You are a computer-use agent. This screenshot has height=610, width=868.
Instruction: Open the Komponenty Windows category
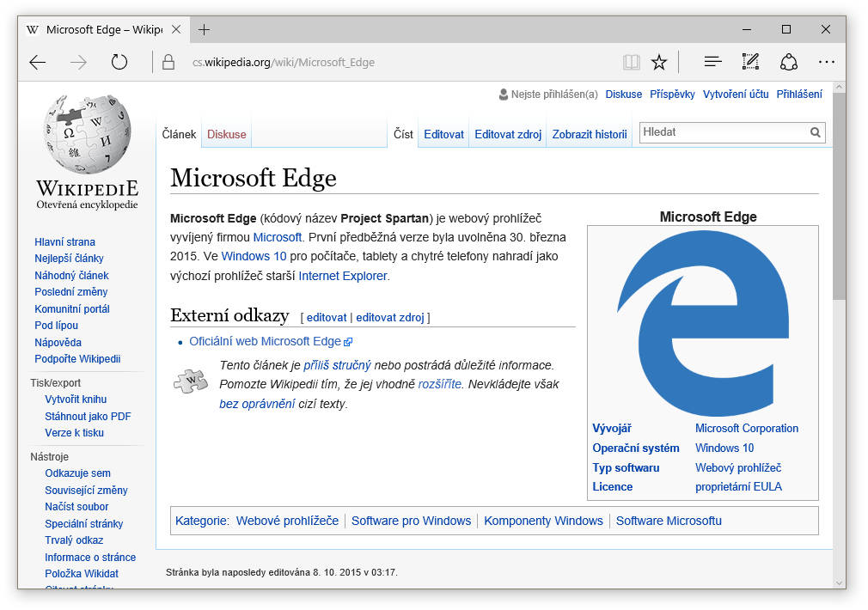pos(544,521)
